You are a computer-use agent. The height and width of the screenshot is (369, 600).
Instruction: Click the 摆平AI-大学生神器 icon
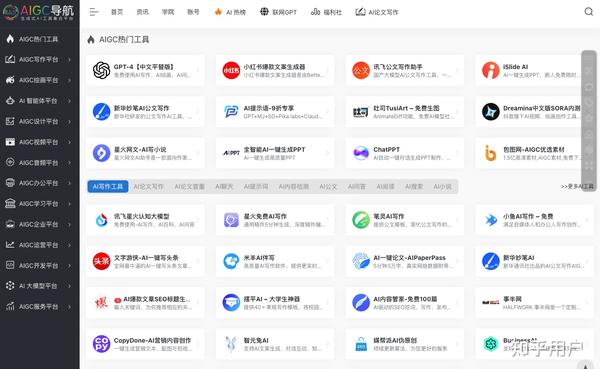coord(231,303)
